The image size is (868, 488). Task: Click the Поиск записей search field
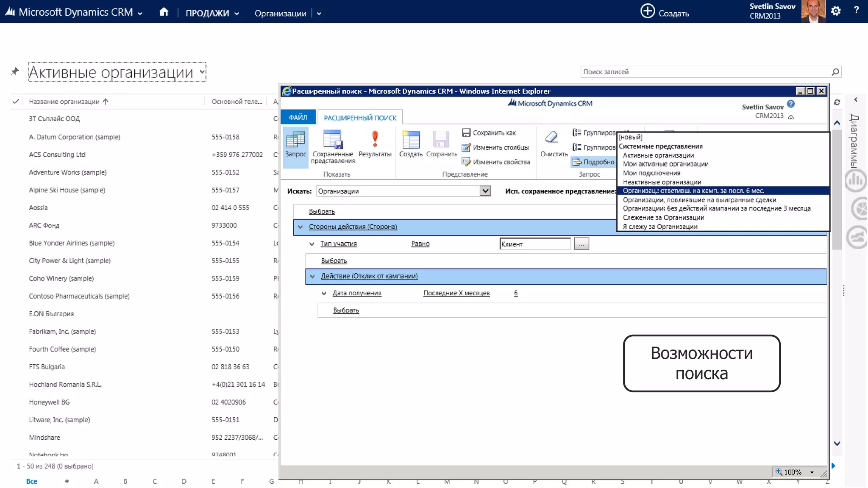(704, 72)
